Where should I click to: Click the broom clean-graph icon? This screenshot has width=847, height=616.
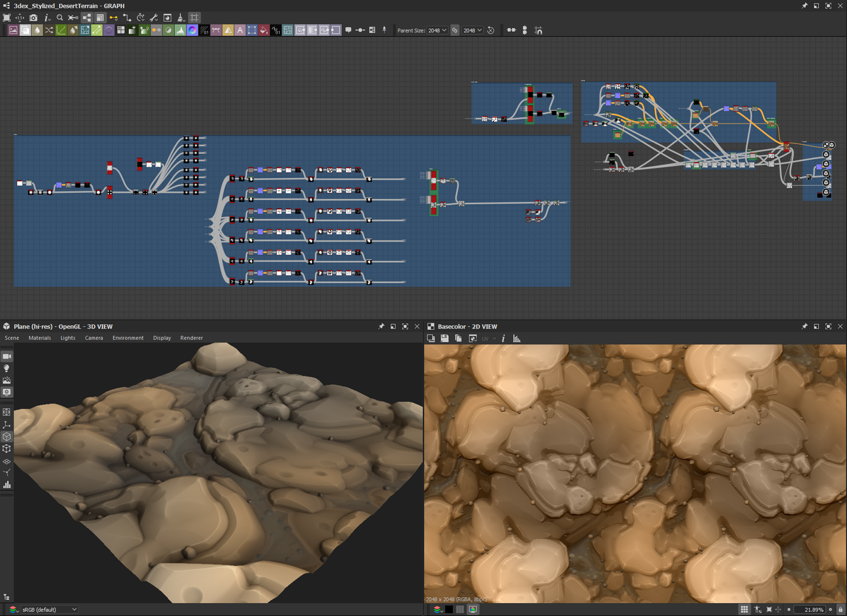point(181,18)
